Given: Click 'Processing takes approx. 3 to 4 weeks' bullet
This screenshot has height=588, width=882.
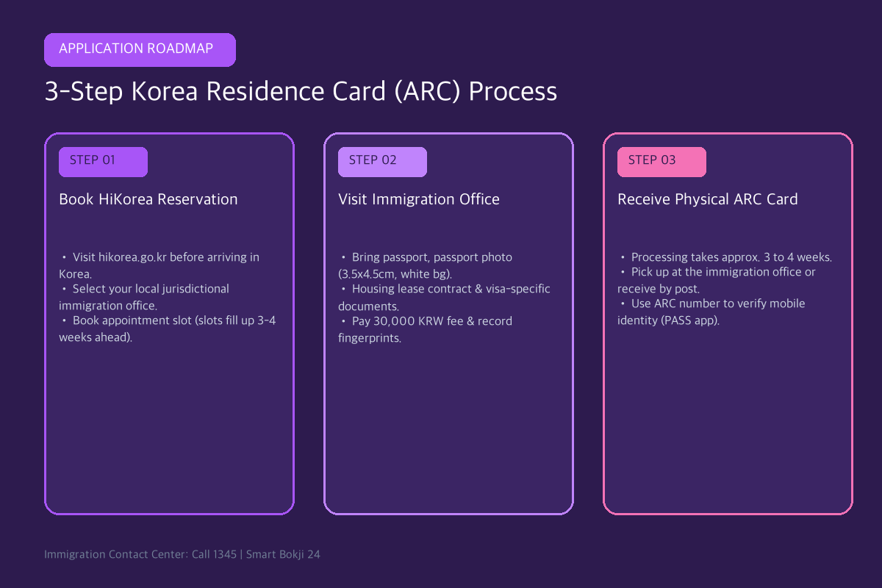Looking at the screenshot, I should point(726,257).
